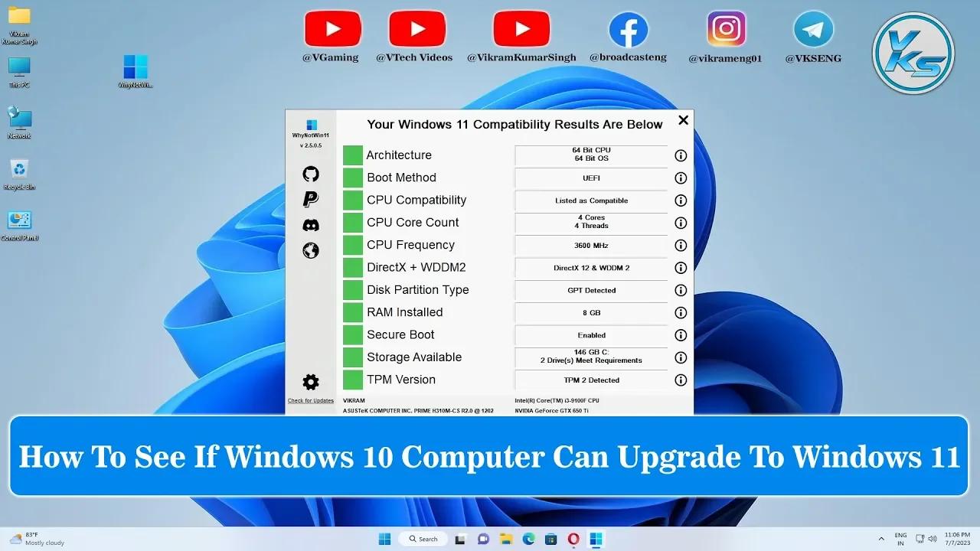980x551 pixels.
Task: Close the WhyNotWin11 results window
Action: pyautogui.click(x=684, y=120)
